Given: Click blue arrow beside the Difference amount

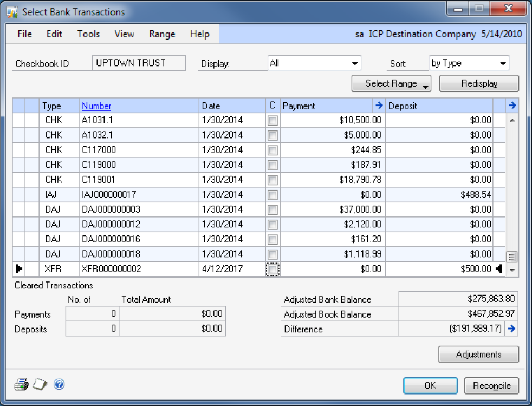Looking at the screenshot, I should (x=512, y=329).
